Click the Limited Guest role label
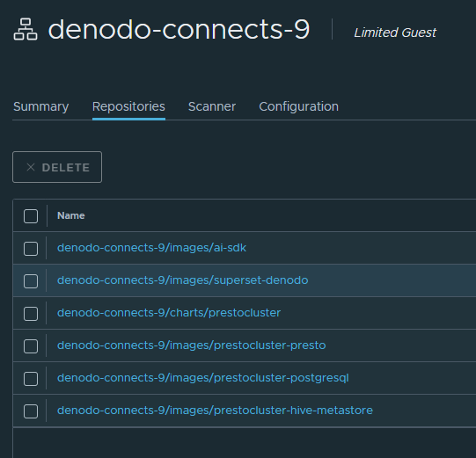 tap(395, 33)
